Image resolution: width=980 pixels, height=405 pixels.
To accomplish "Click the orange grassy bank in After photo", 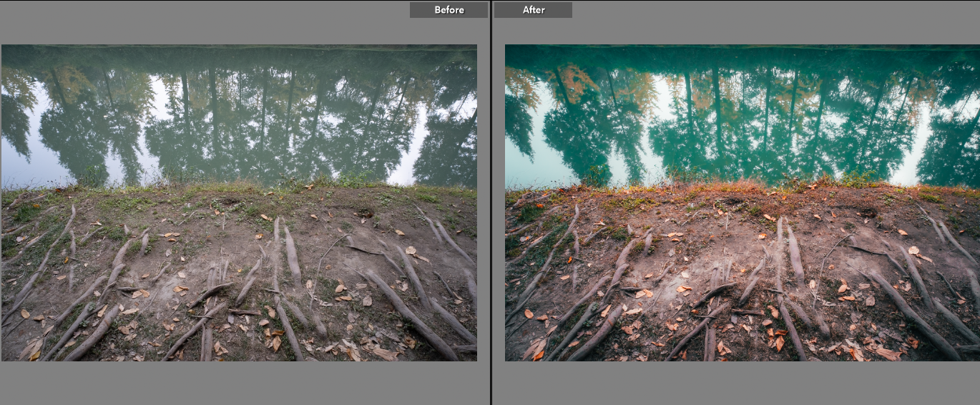I will [x=715, y=190].
